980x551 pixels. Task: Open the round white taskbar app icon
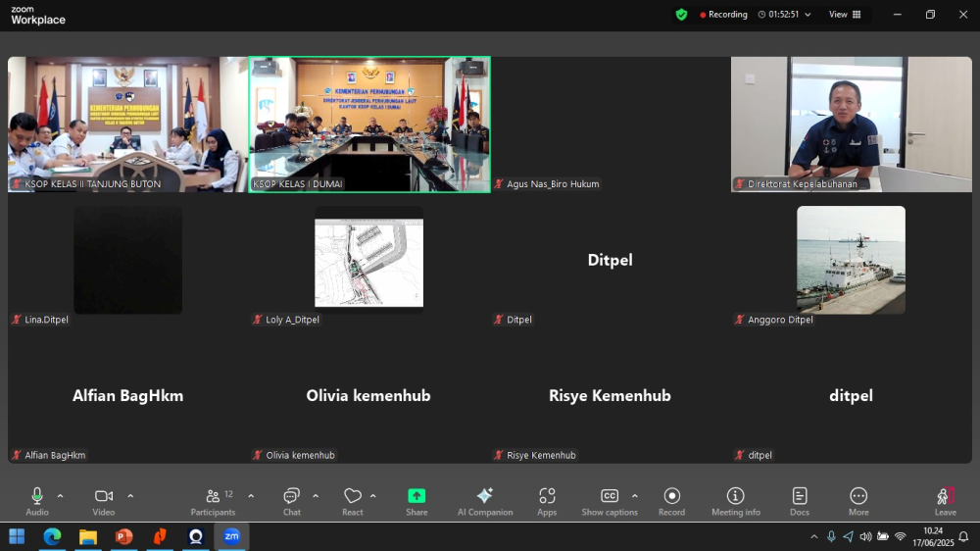(x=196, y=536)
